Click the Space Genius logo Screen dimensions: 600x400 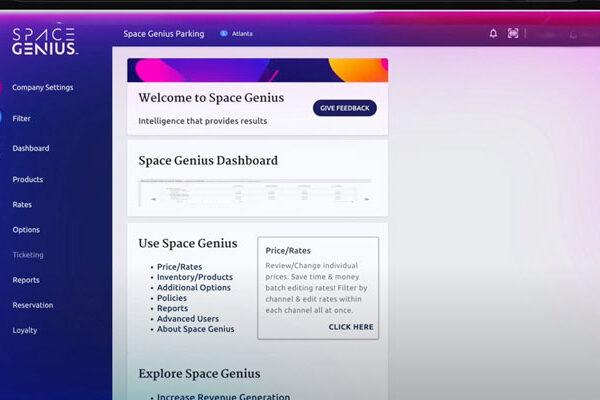click(x=44, y=41)
